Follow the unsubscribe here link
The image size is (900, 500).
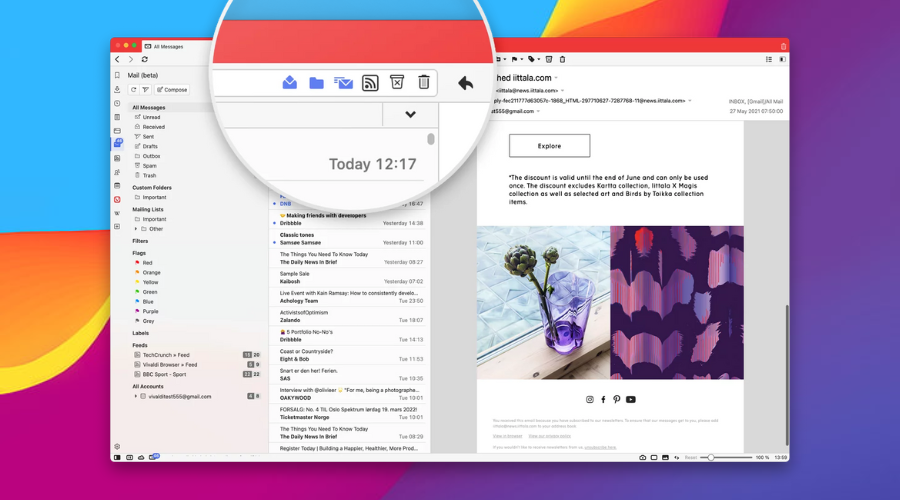tap(600, 447)
